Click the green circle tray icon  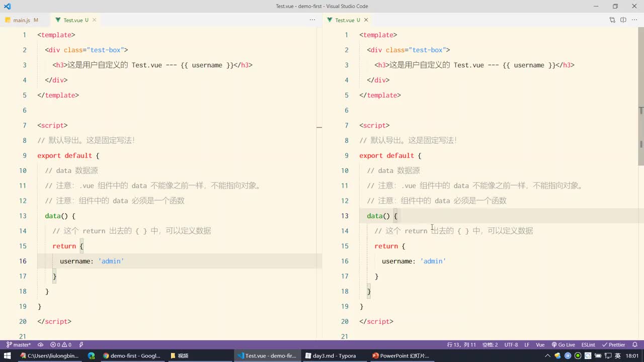click(x=578, y=355)
